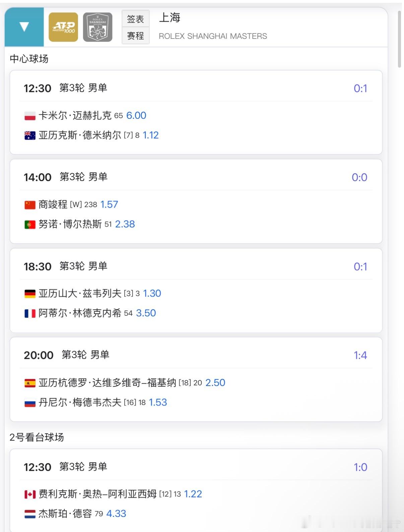Click the Germany flag beside 亚历山大·兹韦列夫
Screen dimensions: 404x532
30,294
